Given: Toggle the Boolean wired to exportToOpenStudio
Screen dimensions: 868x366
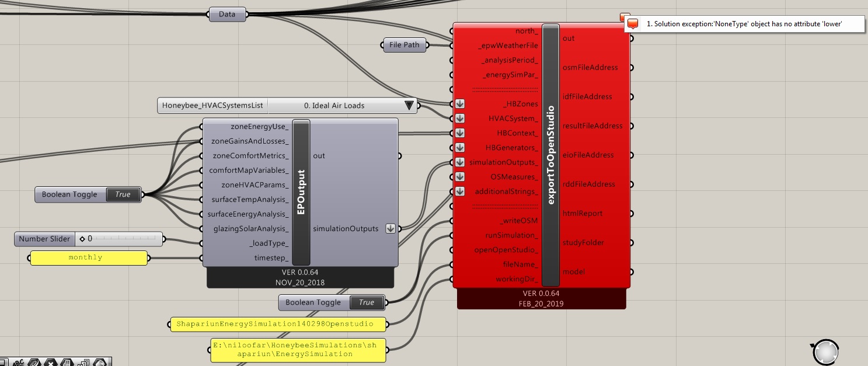Looking at the screenshot, I should point(367,302).
